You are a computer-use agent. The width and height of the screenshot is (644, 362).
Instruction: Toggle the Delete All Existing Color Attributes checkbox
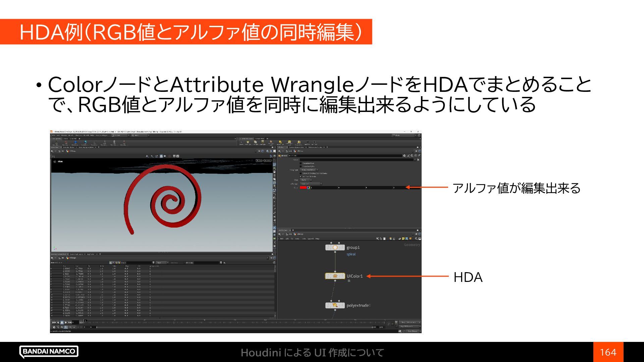[x=301, y=173]
